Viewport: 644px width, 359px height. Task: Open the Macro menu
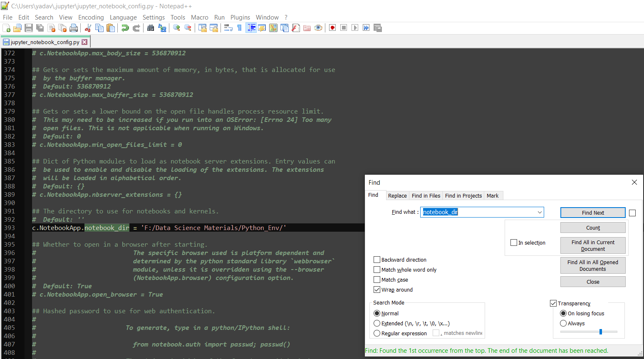point(200,17)
